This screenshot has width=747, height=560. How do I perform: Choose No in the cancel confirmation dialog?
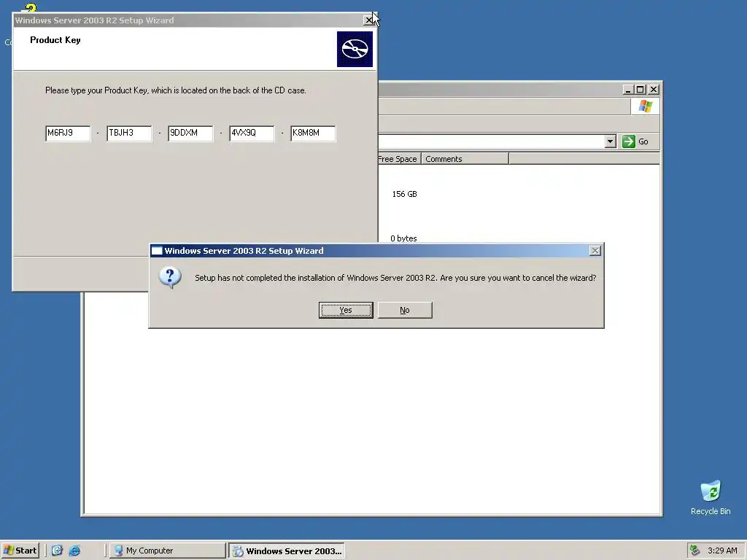coord(404,310)
